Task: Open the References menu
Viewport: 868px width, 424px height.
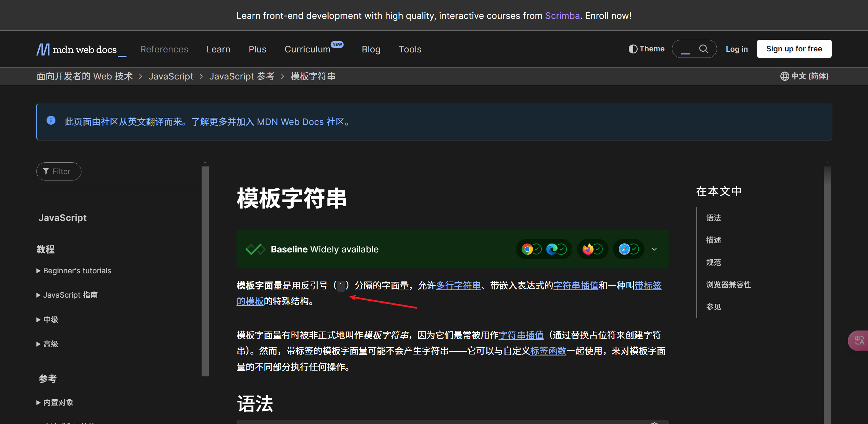Action: click(x=164, y=49)
